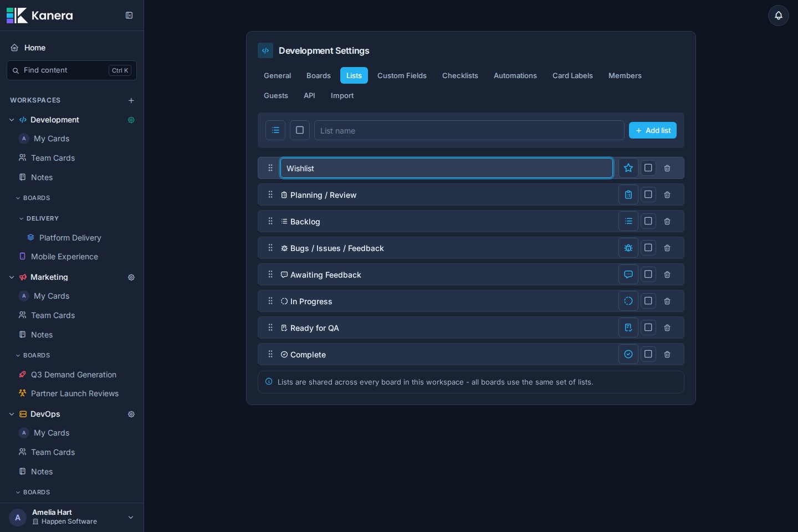The height and width of the screenshot is (532, 798).
Task: Toggle the square box on Ready for QA row
Action: [x=648, y=328]
